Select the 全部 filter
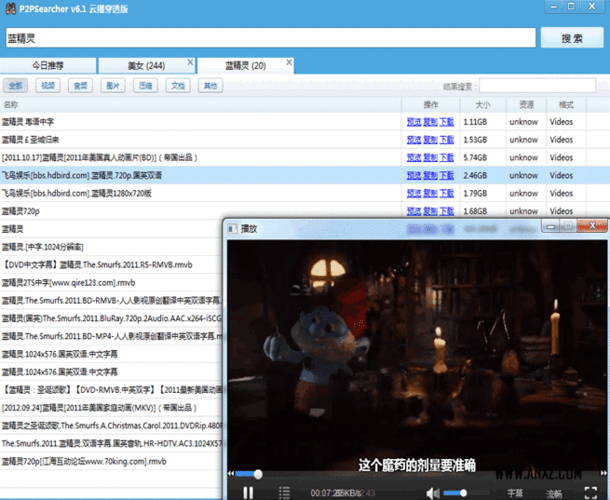 tap(16, 86)
